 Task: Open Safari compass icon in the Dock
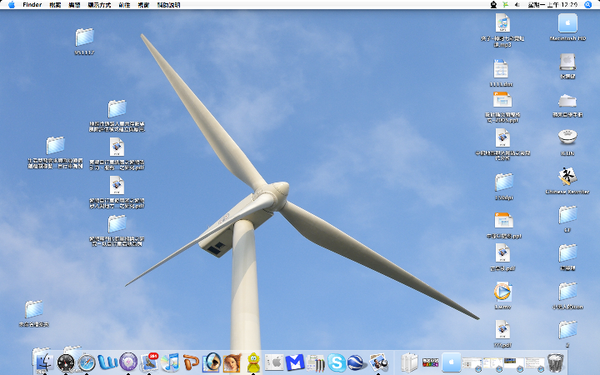pyautogui.click(x=87, y=362)
